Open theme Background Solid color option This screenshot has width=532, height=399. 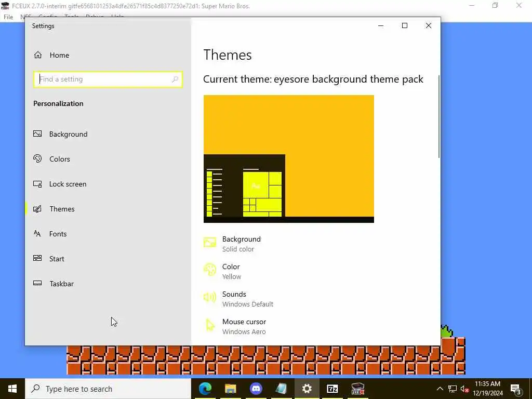pyautogui.click(x=233, y=244)
